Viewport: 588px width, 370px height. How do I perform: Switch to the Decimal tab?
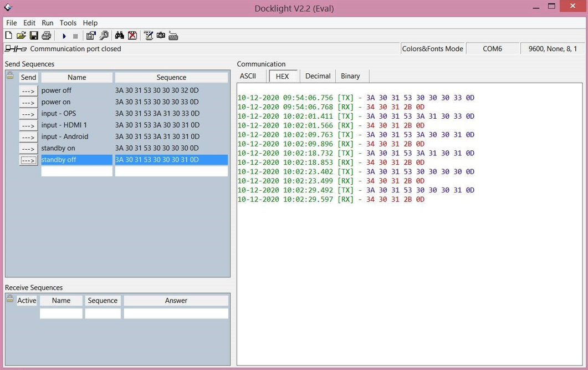click(x=318, y=76)
